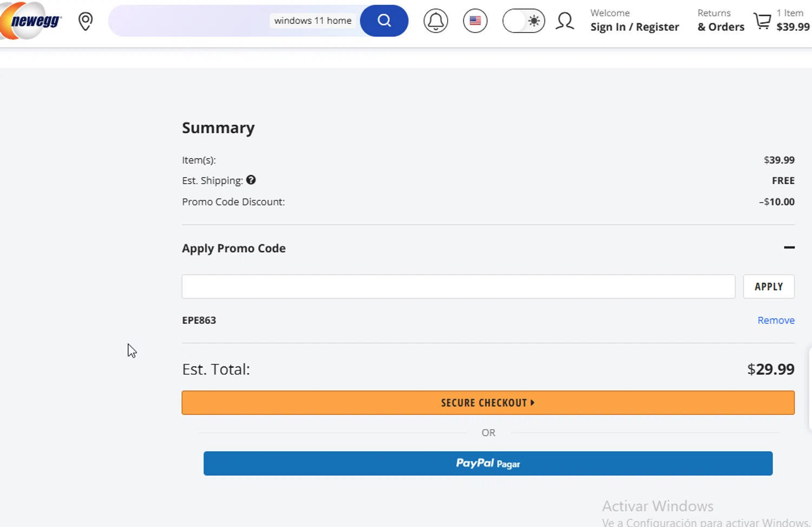Click the Secure Checkout button
Viewport: 812px width, 527px height.
pyautogui.click(x=488, y=402)
